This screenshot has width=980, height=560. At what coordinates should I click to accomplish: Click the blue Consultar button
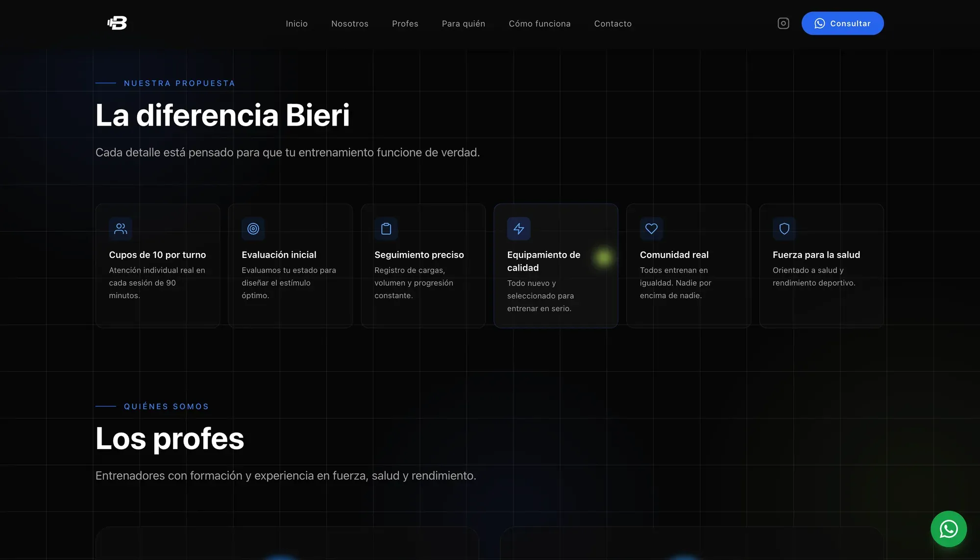842,23
